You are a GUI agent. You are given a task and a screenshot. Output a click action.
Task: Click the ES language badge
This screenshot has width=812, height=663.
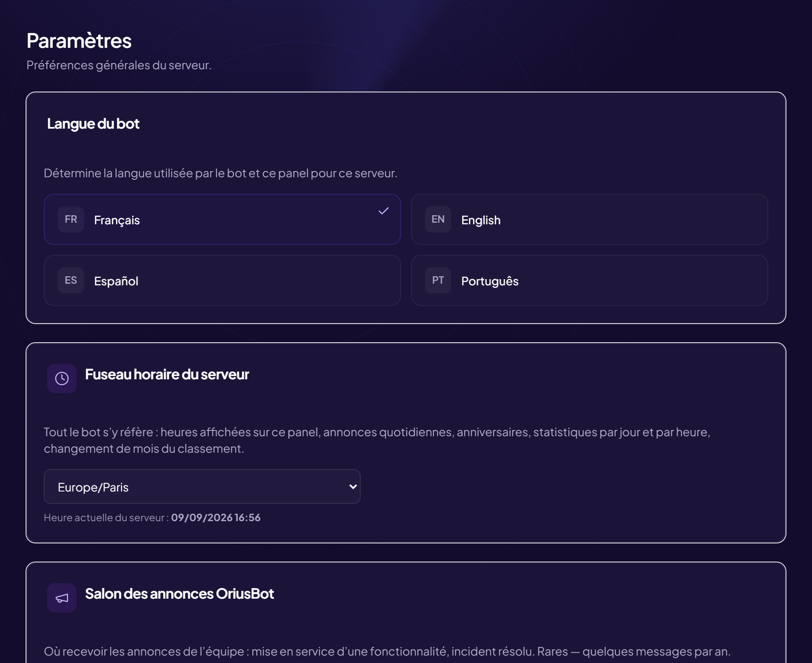71,280
